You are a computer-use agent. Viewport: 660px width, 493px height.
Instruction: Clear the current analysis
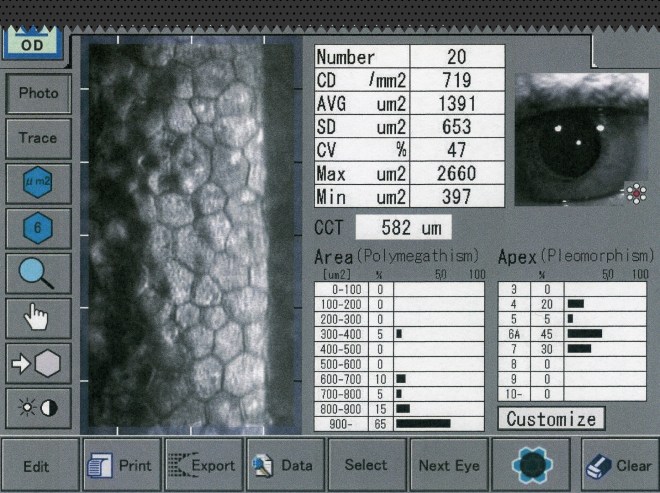point(619,465)
